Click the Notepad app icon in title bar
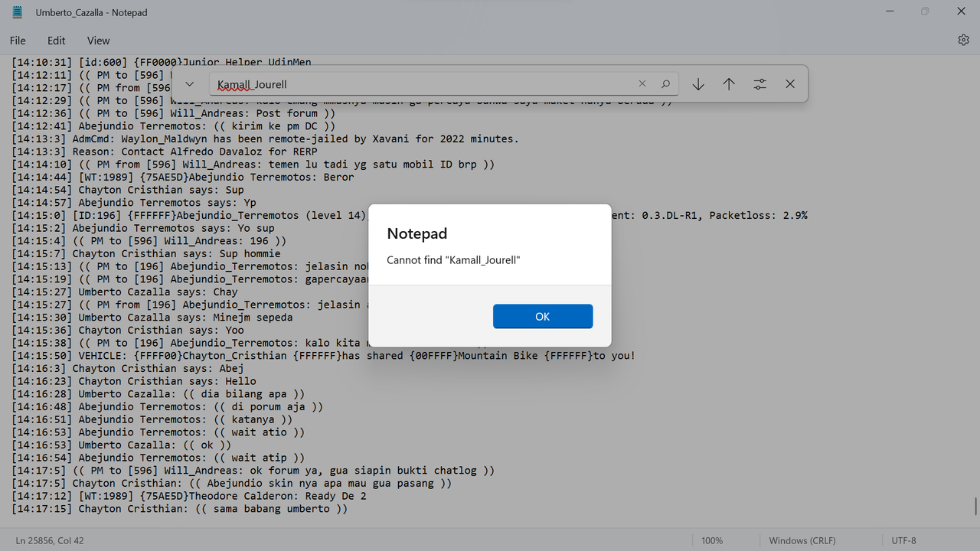 (x=18, y=12)
